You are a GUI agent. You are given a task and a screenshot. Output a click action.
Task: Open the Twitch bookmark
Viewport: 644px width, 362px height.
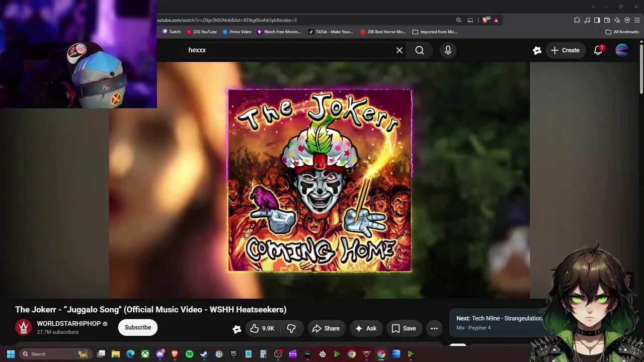click(172, 32)
